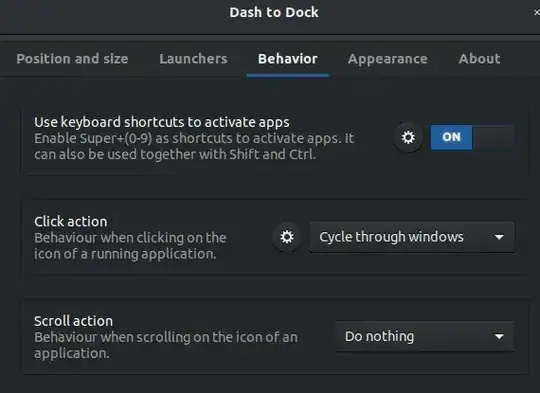Click 'Behaviour when scrolling on the icon' description
Image resolution: width=540 pixels, height=393 pixels.
pos(166,345)
